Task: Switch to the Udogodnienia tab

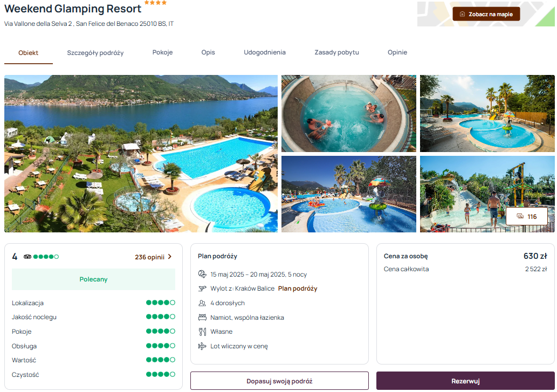Action: [x=265, y=52]
